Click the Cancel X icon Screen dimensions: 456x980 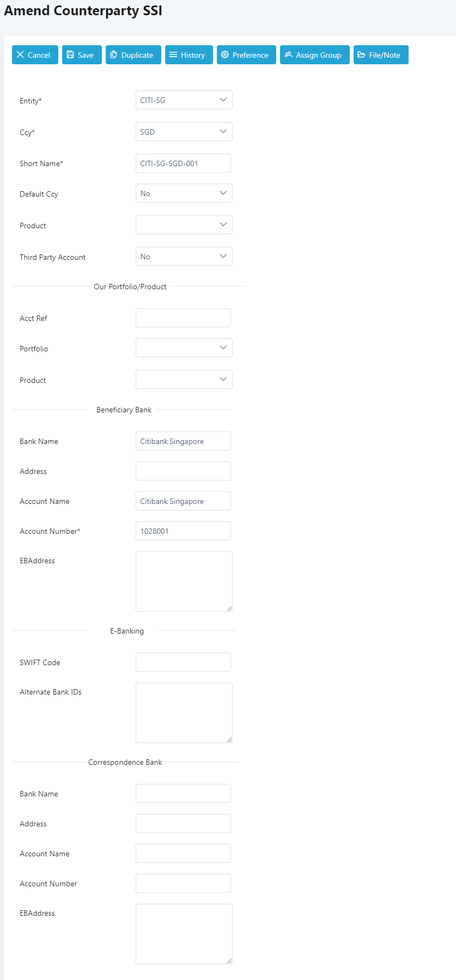coord(20,55)
